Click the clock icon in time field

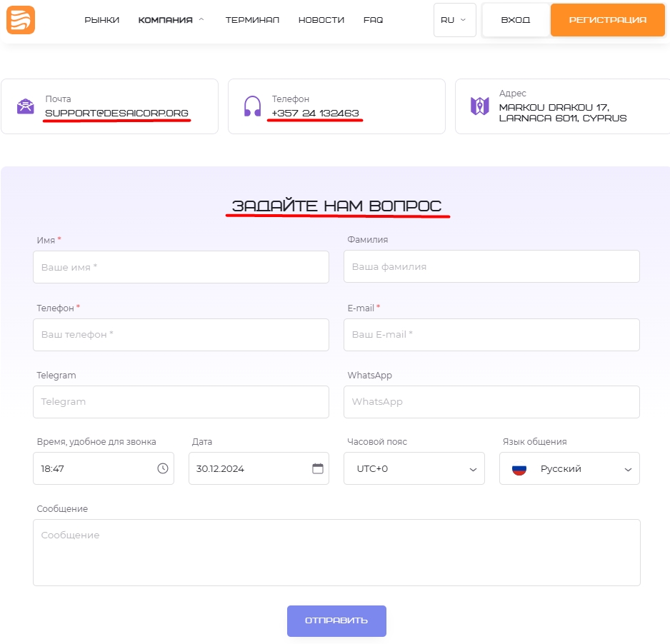click(163, 468)
